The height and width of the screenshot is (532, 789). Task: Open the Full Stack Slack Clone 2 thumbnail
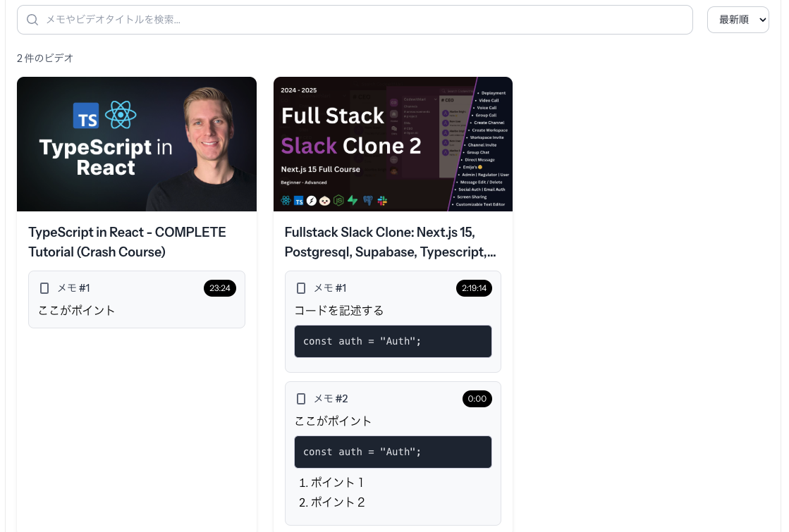coord(393,144)
